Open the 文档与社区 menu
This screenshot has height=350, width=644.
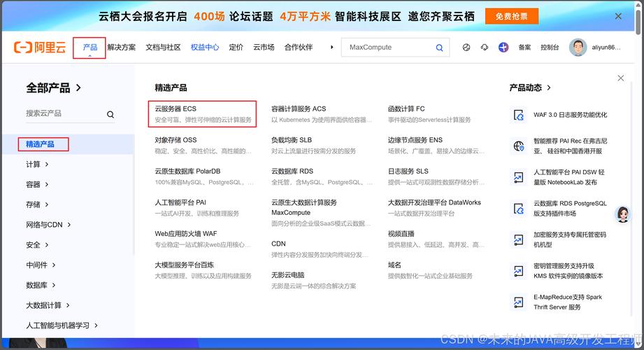163,48
